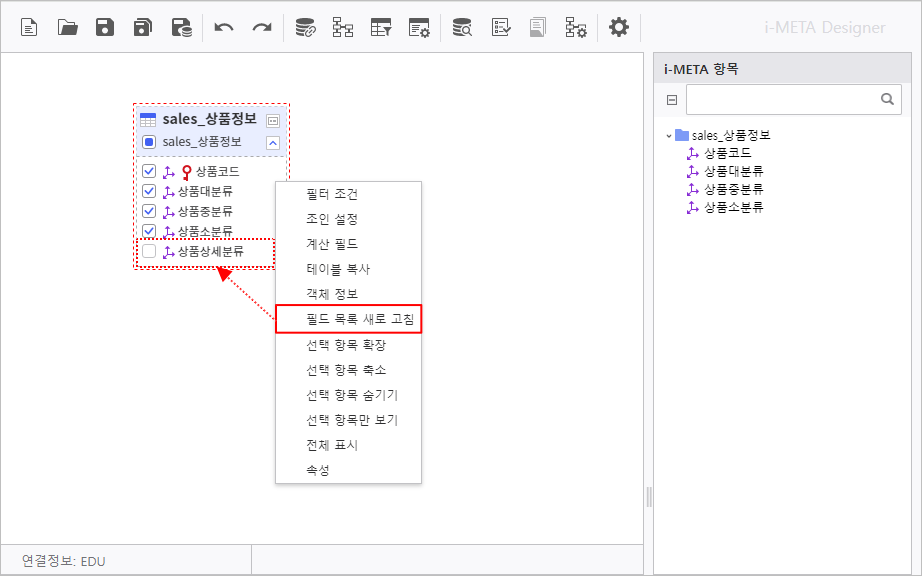Collapse the sales_상품정보 tree node
The image size is (922, 576).
pos(669,136)
